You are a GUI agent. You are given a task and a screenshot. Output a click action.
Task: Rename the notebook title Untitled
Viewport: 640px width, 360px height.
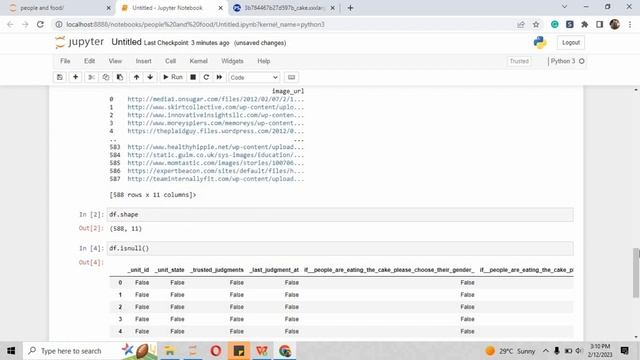pos(126,42)
